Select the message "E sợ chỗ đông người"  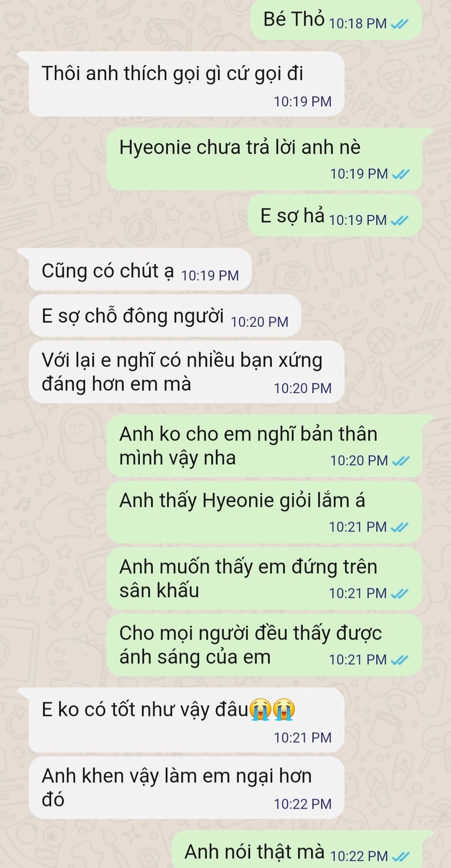pyautogui.click(x=165, y=316)
